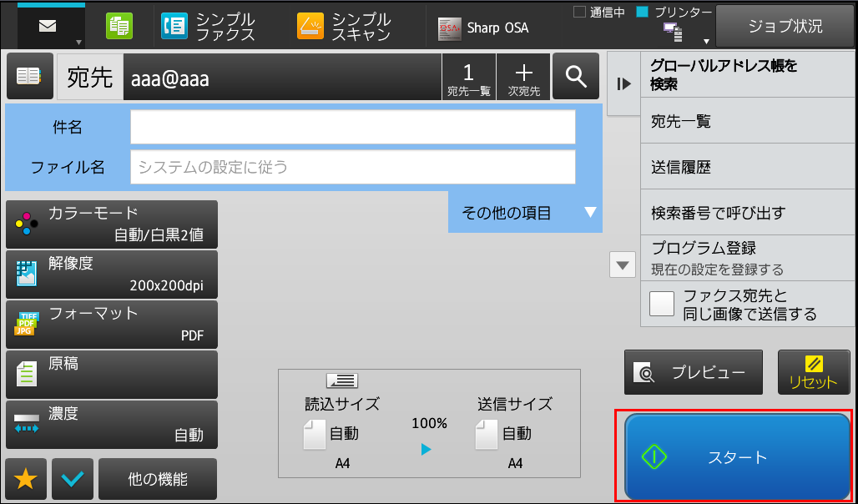Expand the printer status dropdown arrow
Image resolution: width=858 pixels, height=504 pixels.
click(x=706, y=42)
